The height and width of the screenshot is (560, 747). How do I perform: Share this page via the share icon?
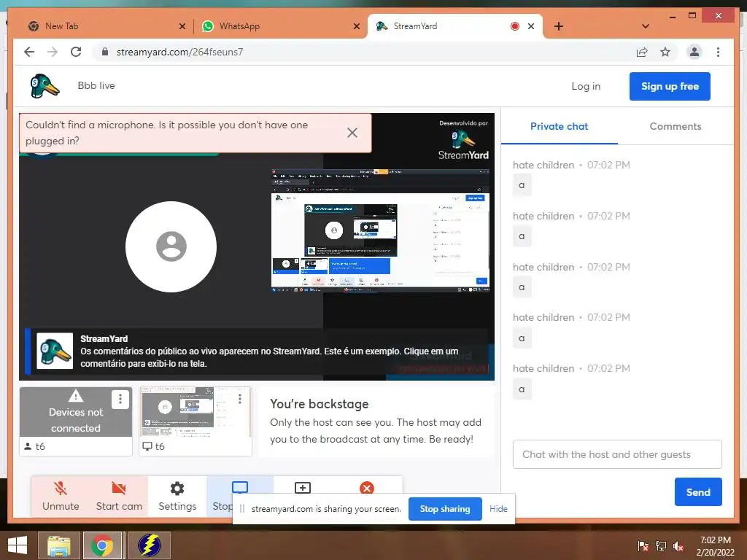(x=642, y=52)
